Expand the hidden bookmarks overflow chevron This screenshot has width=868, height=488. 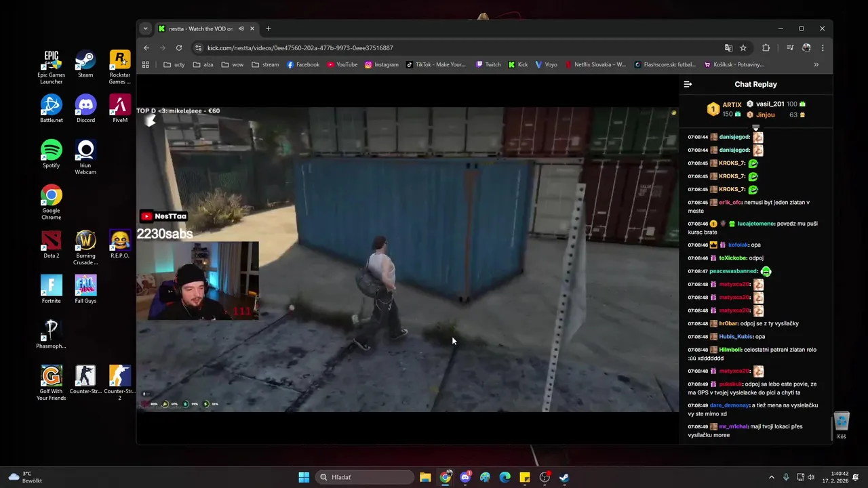coord(816,64)
